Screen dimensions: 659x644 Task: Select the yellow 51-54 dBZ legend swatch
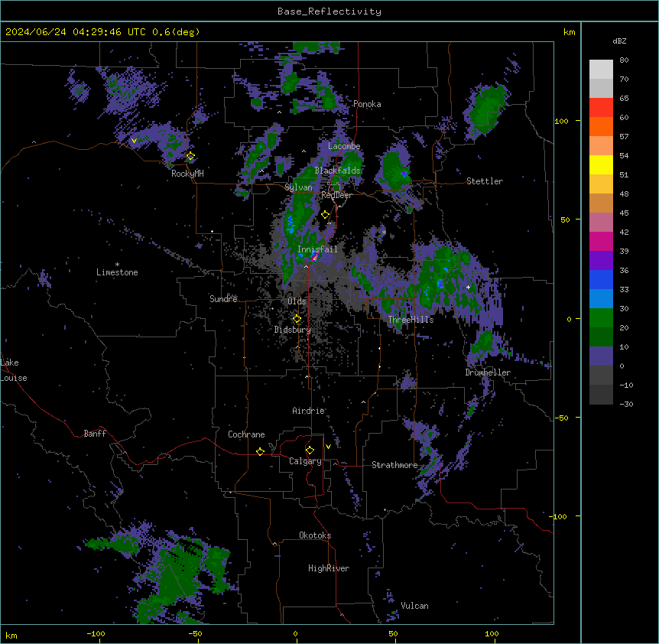(x=601, y=164)
